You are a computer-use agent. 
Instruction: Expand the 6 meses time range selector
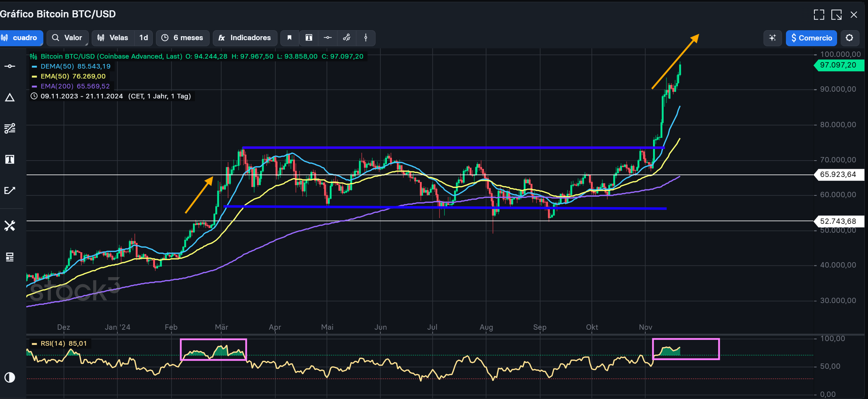click(x=183, y=38)
